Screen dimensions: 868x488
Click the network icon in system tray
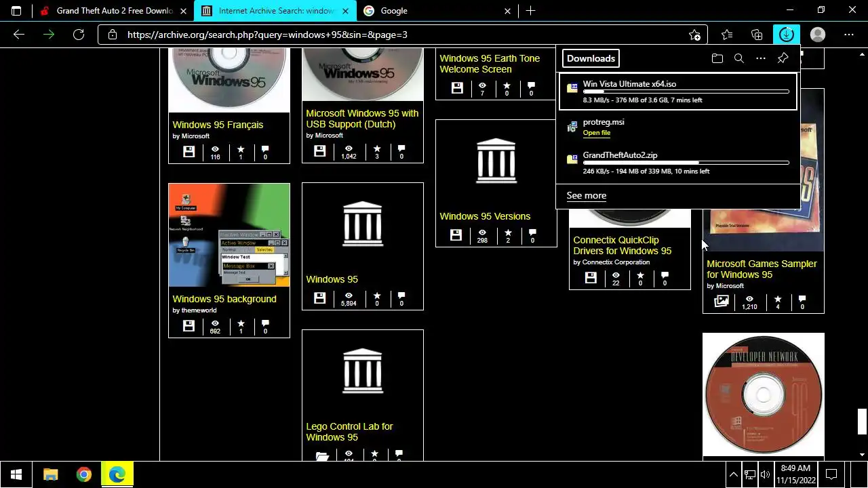coord(749,474)
